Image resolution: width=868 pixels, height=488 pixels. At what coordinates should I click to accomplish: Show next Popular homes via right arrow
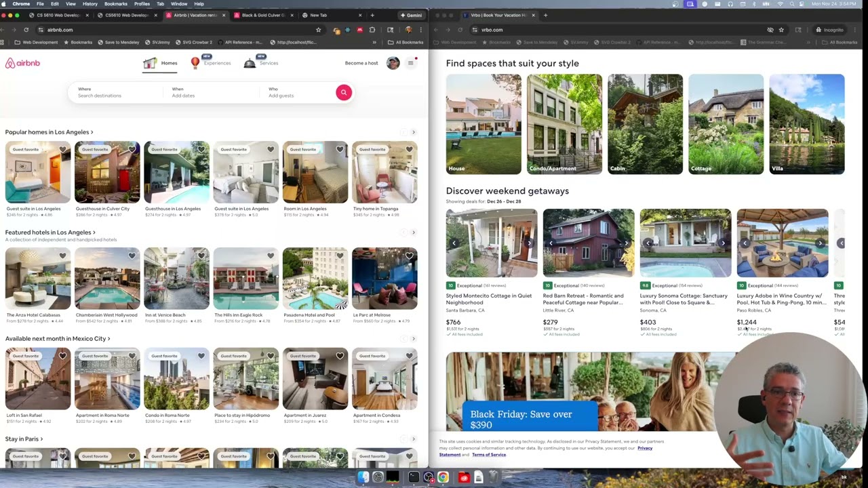click(x=414, y=132)
